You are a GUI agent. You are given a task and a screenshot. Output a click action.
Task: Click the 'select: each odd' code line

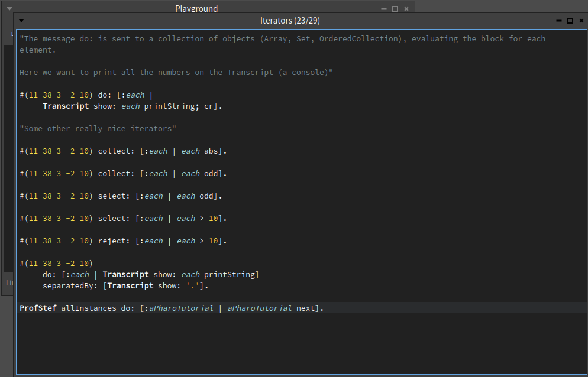click(121, 196)
